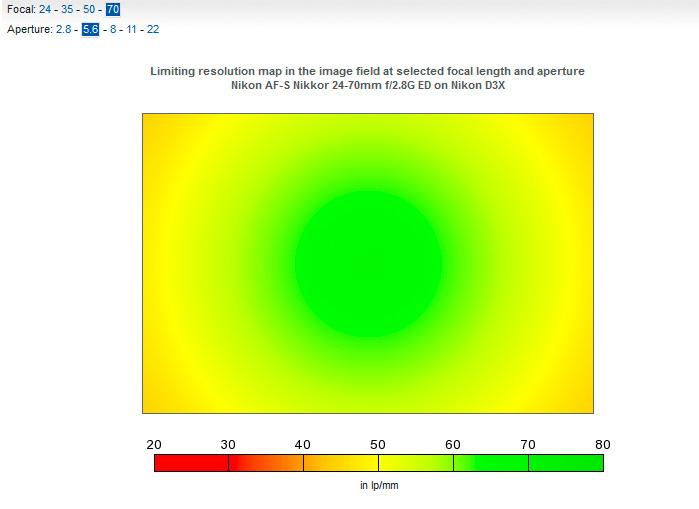Choose aperture 22

153,29
